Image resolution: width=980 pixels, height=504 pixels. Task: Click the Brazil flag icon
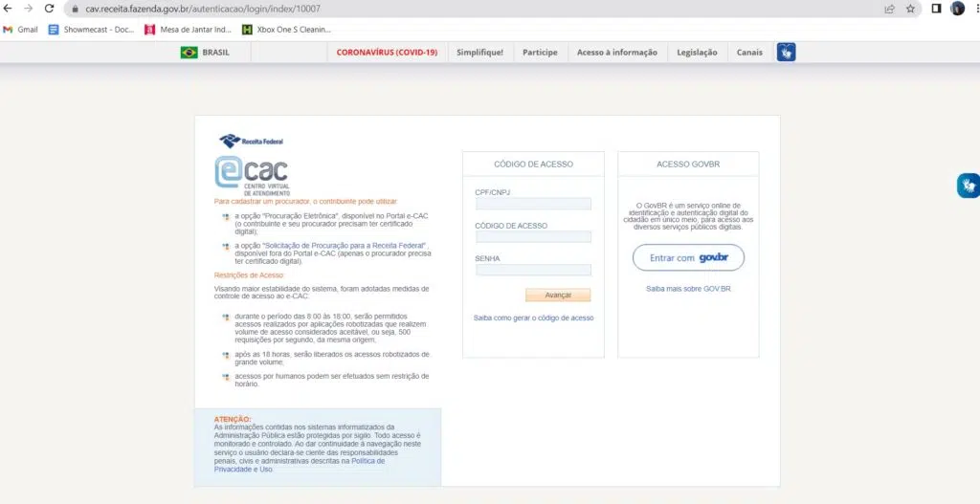[189, 53]
